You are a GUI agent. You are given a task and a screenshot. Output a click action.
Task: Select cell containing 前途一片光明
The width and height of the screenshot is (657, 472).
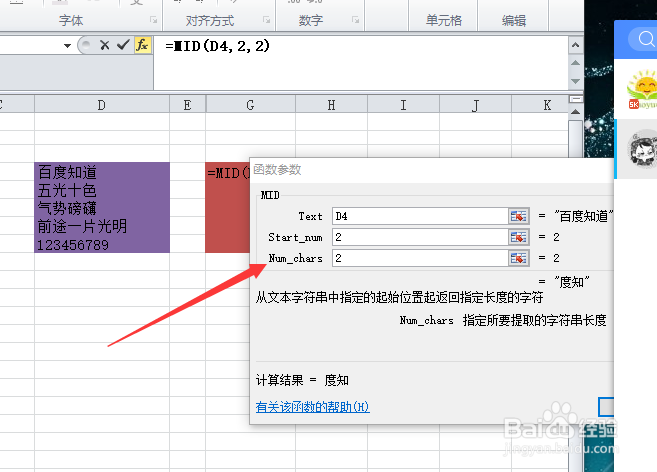pos(102,226)
